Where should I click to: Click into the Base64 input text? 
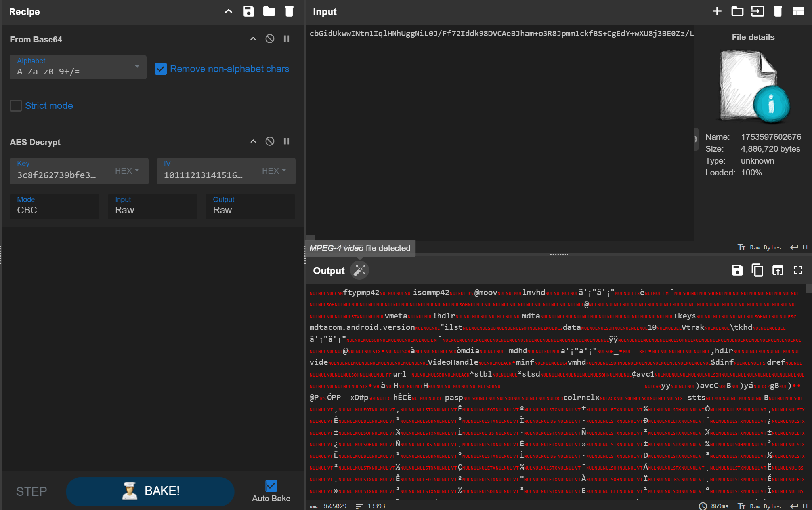point(501,34)
